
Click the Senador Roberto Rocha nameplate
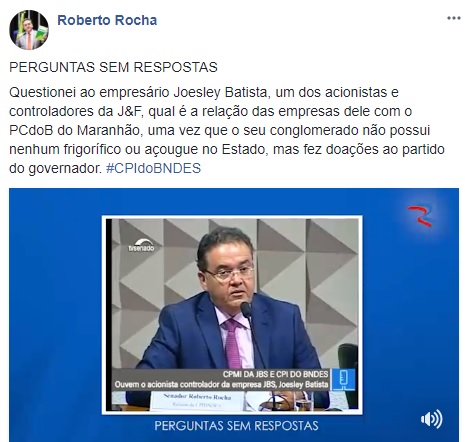[197, 400]
